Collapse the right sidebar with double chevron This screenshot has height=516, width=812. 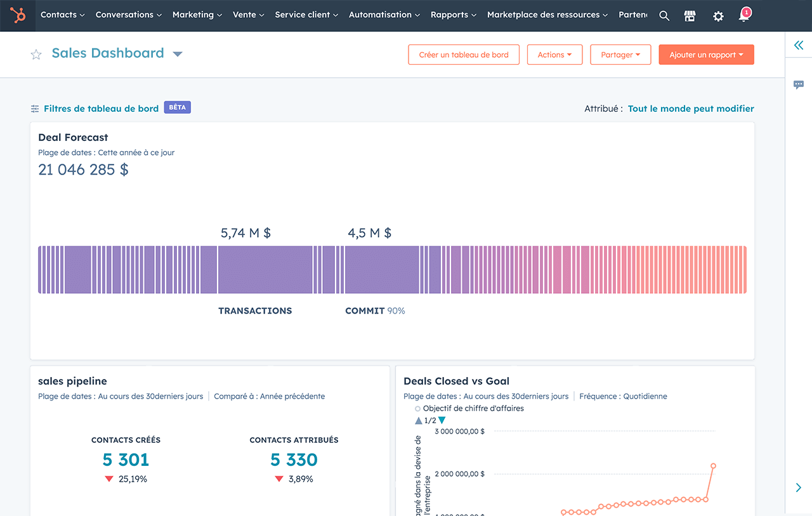pyautogui.click(x=798, y=45)
